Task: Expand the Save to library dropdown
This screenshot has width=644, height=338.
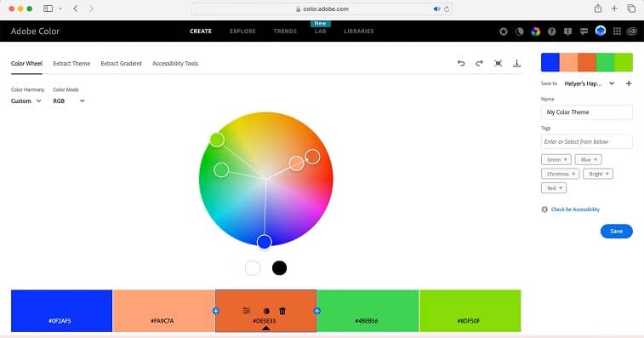Action: point(589,83)
